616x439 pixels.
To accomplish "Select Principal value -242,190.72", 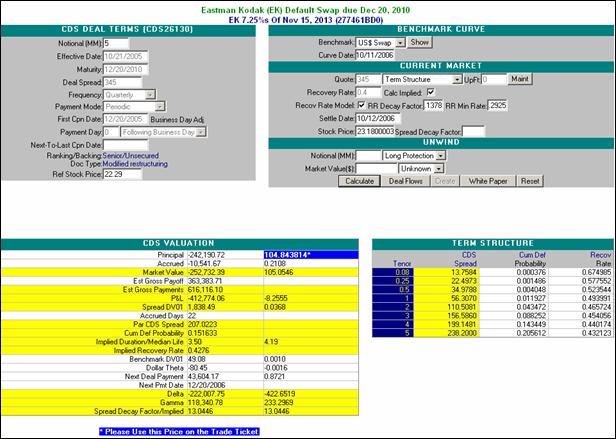I will click(207, 255).
